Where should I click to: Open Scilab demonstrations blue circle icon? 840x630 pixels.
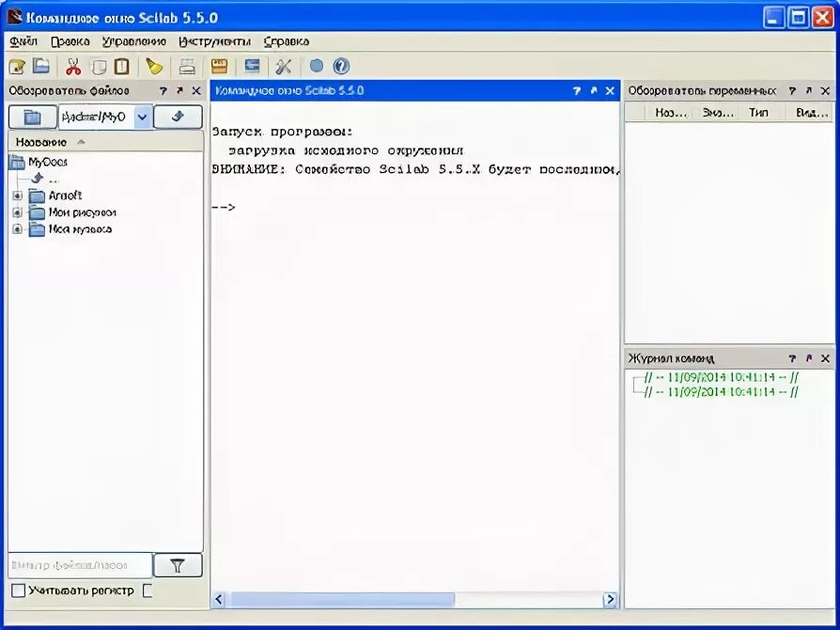point(317,67)
